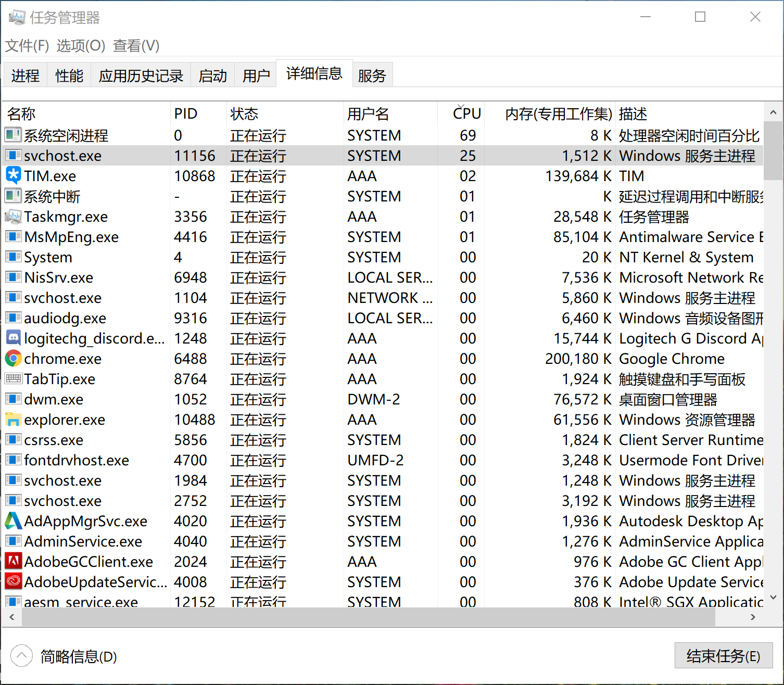This screenshot has width=784, height=685.
Task: Open the 应用历史记录 tab
Action: pyautogui.click(x=141, y=75)
